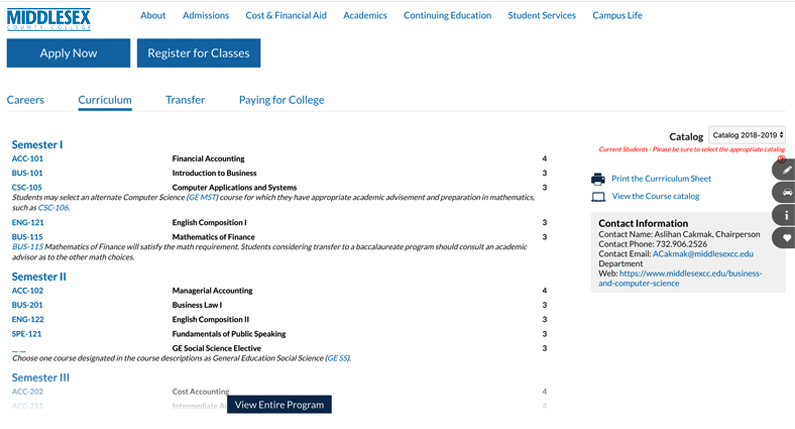Click the pencil icon in the side toolbar
Screen dimensions: 795x429
click(x=786, y=170)
